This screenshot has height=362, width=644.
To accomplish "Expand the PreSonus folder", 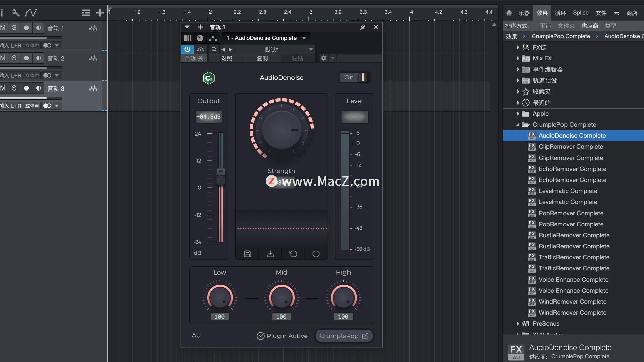I will pyautogui.click(x=518, y=324).
